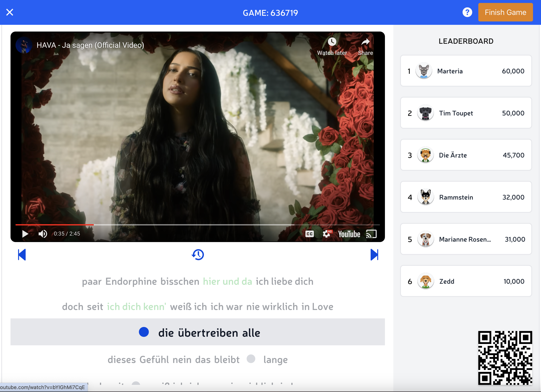Click Die Ärzte's avatar icon
This screenshot has width=541, height=392.
pos(425,155)
